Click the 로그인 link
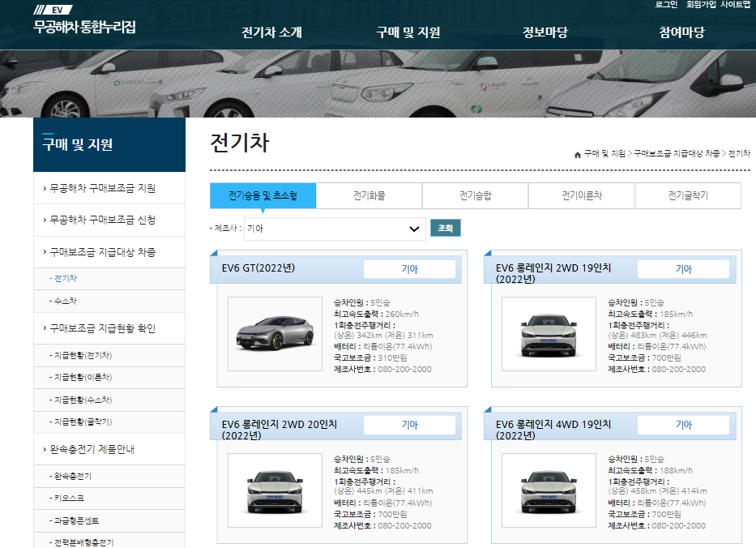The height and width of the screenshot is (548, 756). 666,4
